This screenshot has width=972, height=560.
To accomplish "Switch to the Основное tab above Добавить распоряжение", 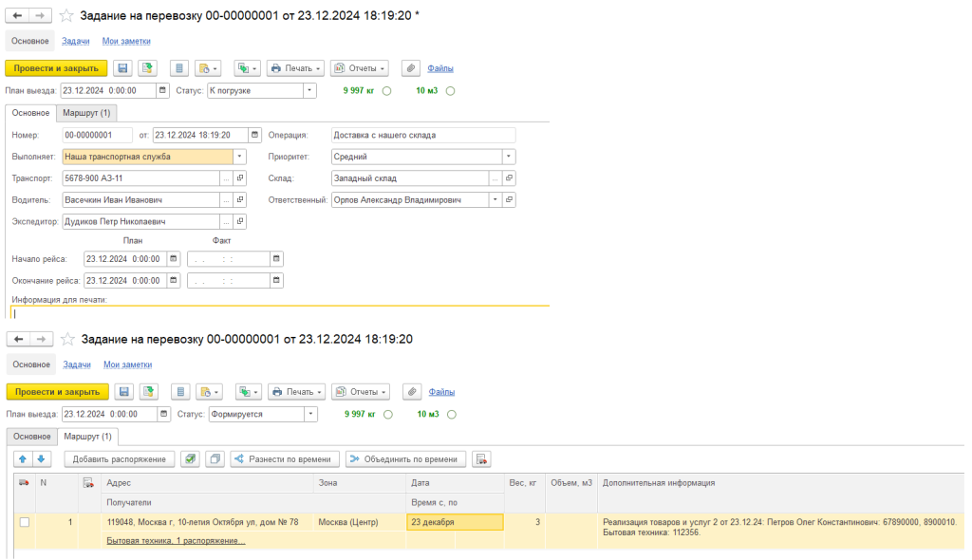I will click(x=31, y=437).
